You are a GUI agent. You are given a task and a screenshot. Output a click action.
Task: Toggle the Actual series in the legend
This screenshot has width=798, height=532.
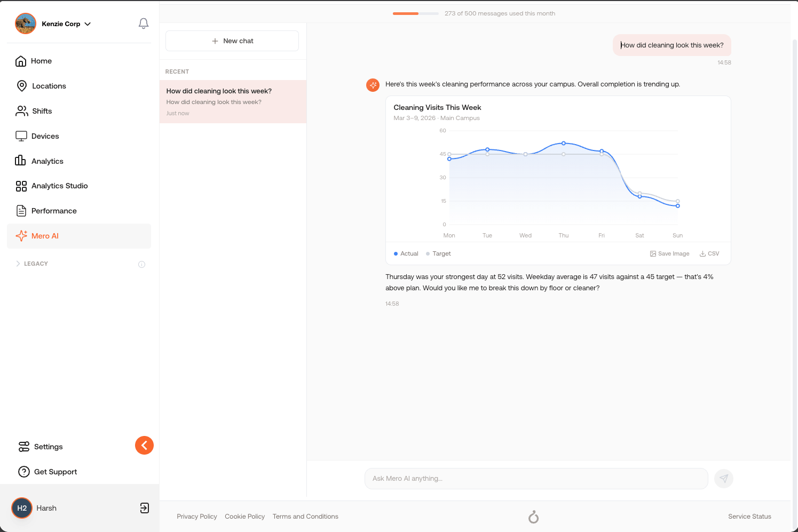coord(406,254)
